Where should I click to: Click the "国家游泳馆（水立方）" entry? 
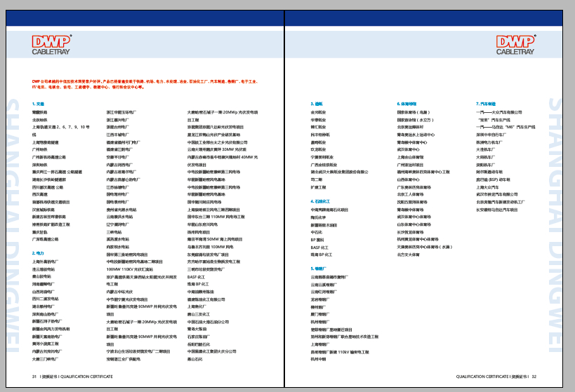[416, 120]
